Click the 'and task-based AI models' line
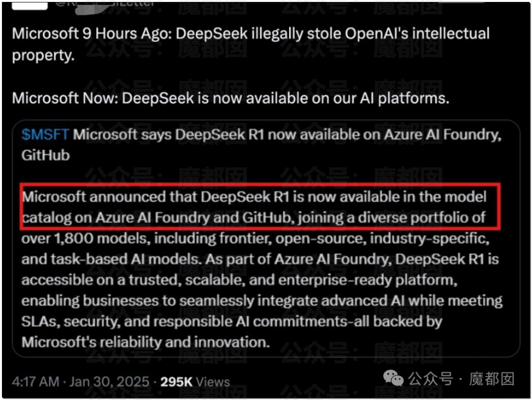 tap(260, 259)
